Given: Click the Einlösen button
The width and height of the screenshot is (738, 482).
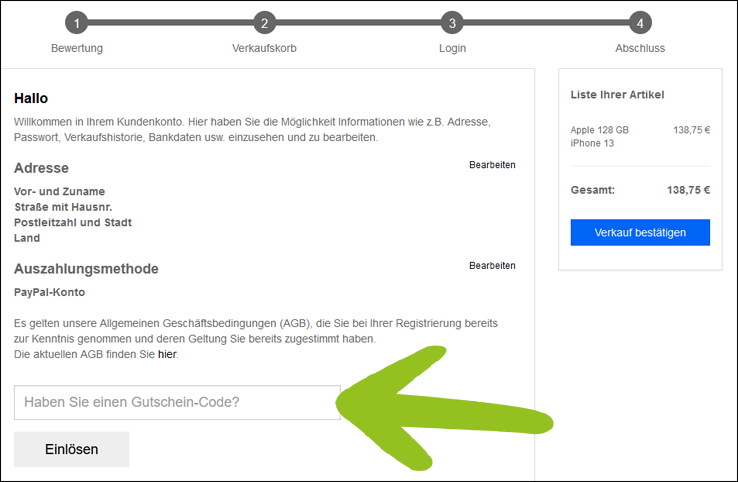Looking at the screenshot, I should coord(72,450).
